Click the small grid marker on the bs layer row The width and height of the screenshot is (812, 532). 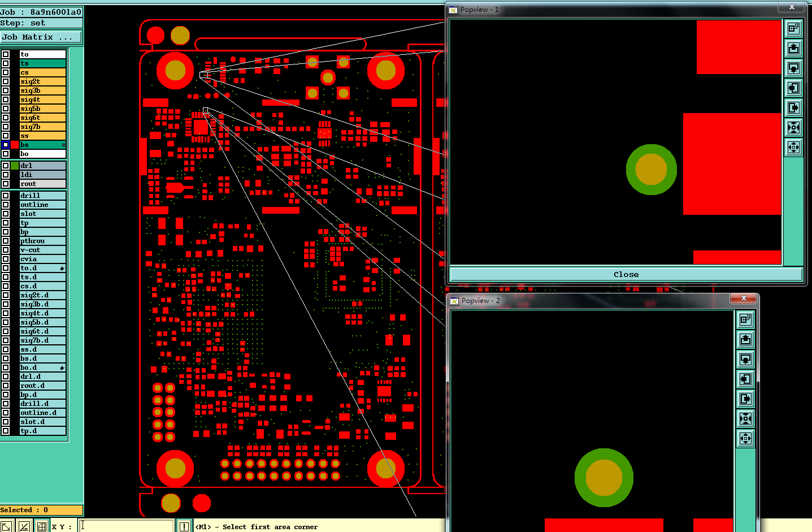[x=63, y=145]
